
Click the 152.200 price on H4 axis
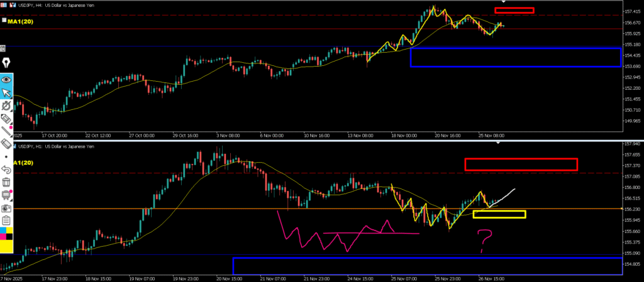tap(633, 88)
